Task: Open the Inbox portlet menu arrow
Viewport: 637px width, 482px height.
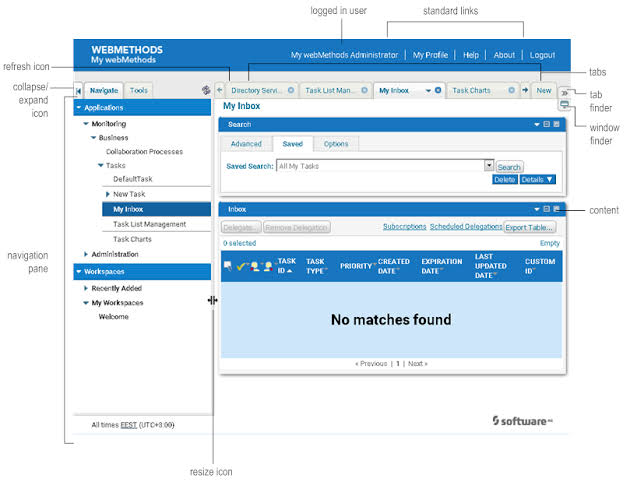Action: click(537, 209)
